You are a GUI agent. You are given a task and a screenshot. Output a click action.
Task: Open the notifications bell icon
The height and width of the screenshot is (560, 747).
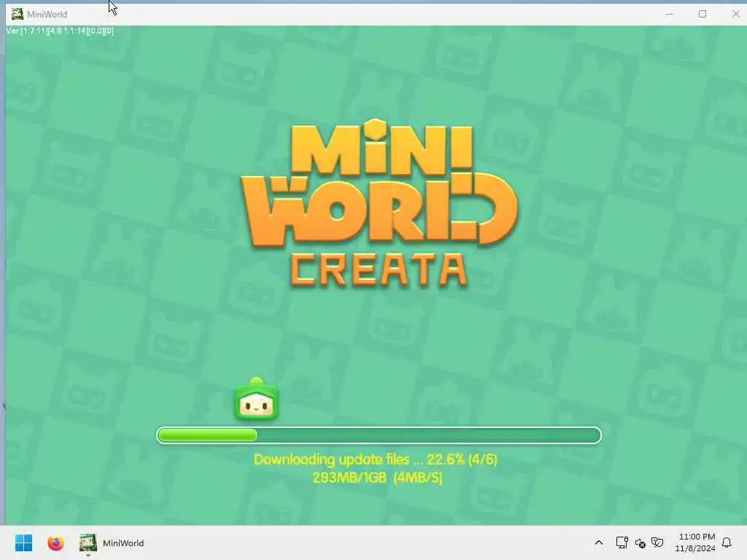(727, 542)
